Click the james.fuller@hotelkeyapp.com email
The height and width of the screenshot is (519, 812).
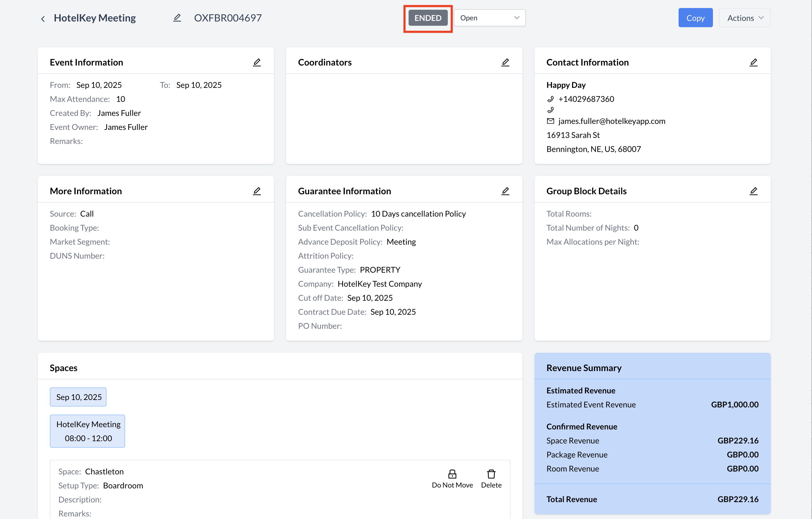coord(611,121)
